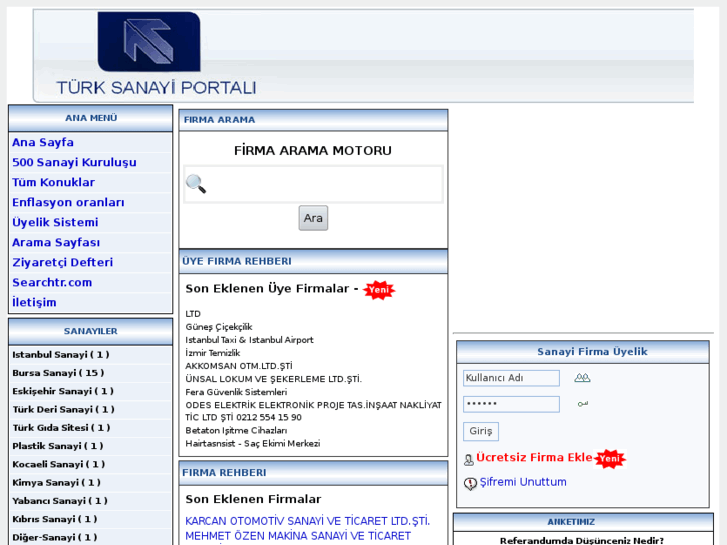The width and height of the screenshot is (727, 545).
Task: Click the person icon before Ücretsiz Firma Ekle
Action: pos(469,460)
